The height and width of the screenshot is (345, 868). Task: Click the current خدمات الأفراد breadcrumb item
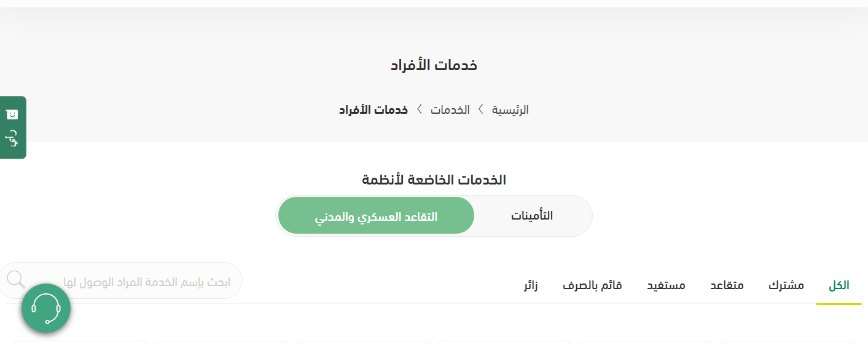pos(373,110)
